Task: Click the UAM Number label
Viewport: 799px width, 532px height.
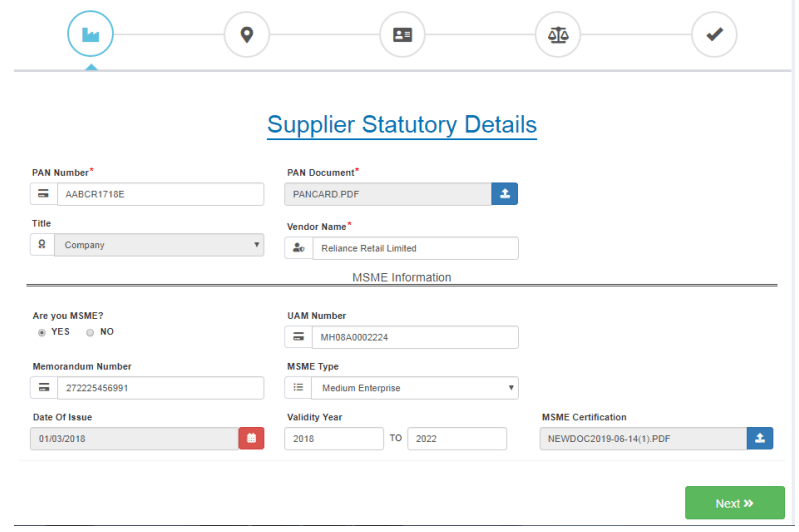Action: 316,315
